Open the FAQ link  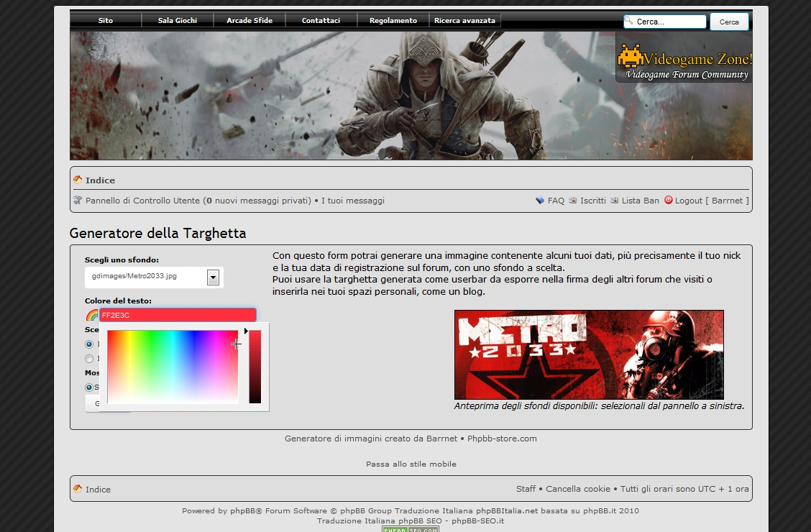point(556,201)
